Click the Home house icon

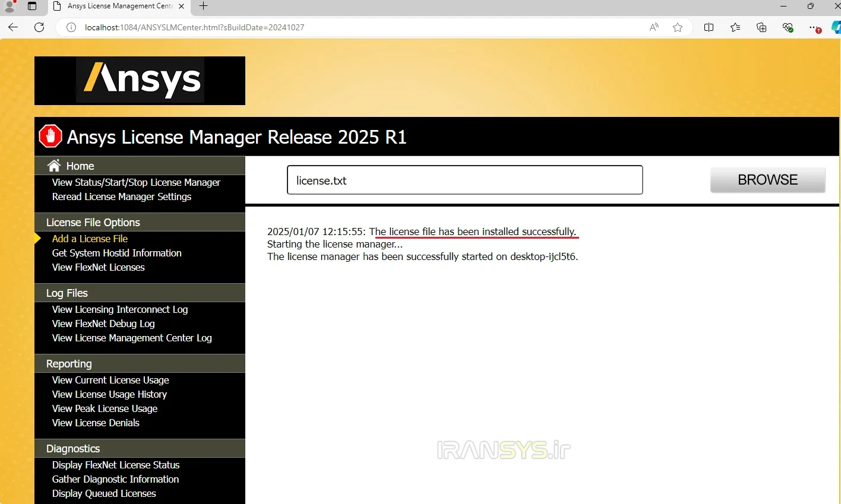tap(54, 166)
